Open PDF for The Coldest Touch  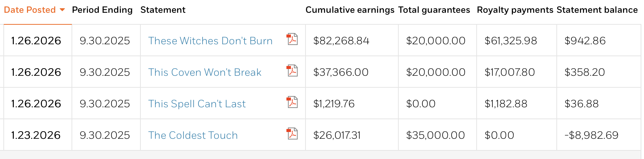292,133
